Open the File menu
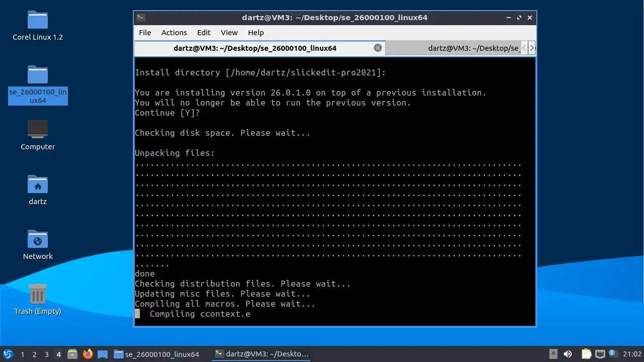This screenshot has height=362, width=644. 145,32
